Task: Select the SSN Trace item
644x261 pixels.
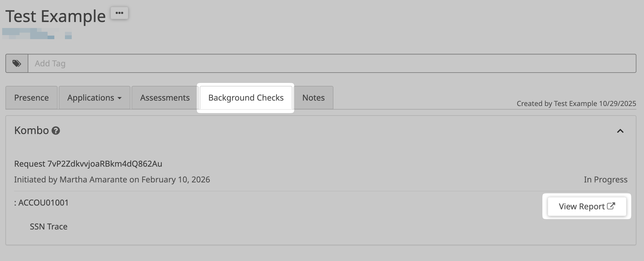Action: click(x=49, y=226)
